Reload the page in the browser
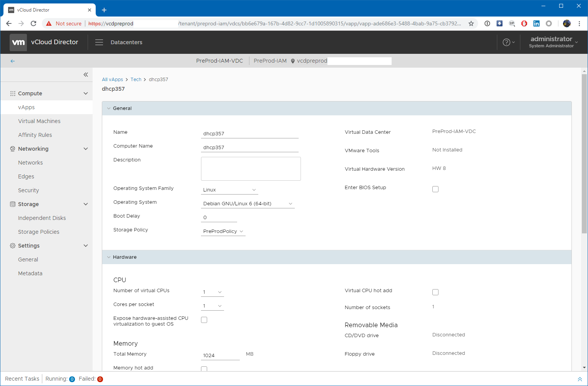Image resolution: width=588 pixels, height=386 pixels. 33,23
